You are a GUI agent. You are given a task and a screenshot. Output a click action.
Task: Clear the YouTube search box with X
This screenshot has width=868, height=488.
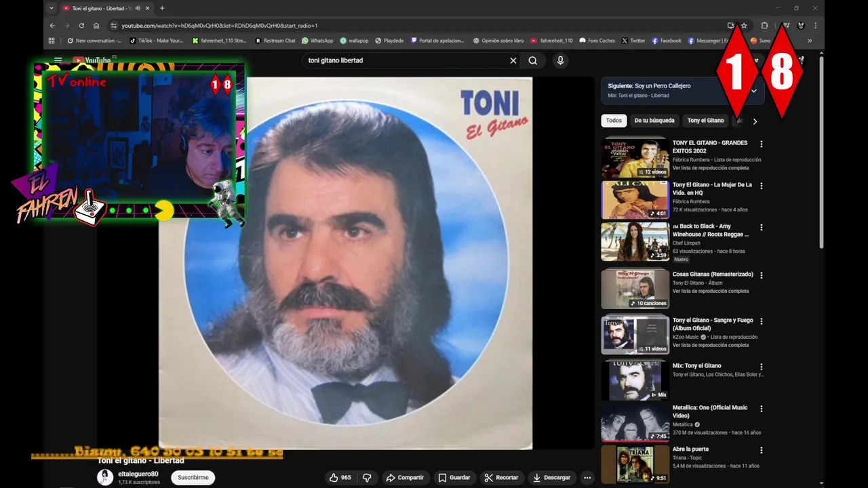pos(513,60)
